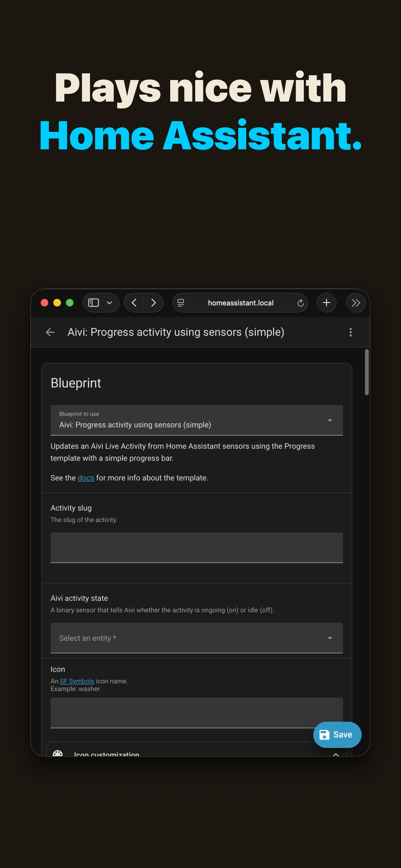Open a new tab with the plus button
This screenshot has width=401, height=868.
(x=326, y=303)
